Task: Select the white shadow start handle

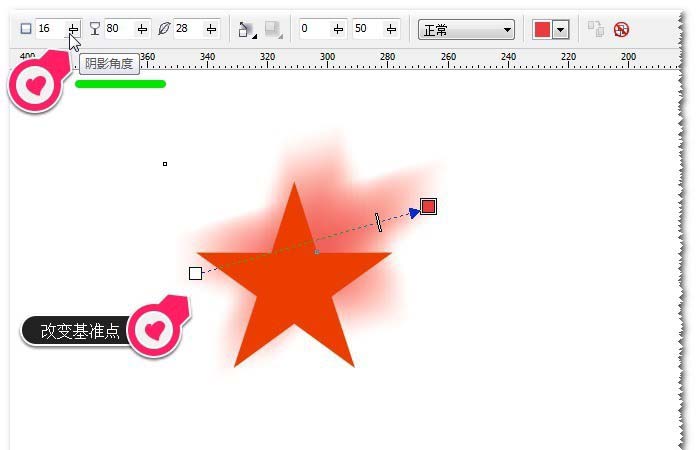Action: tap(195, 273)
